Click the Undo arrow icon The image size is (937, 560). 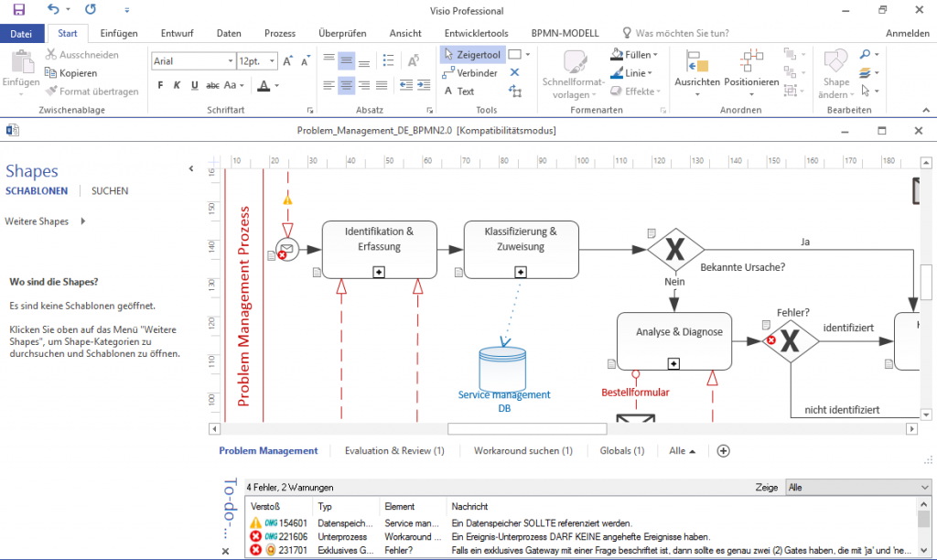53,9
